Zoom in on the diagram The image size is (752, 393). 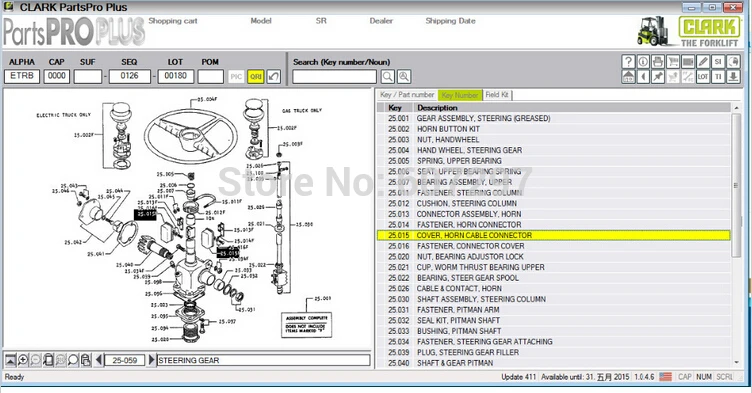pos(23,360)
